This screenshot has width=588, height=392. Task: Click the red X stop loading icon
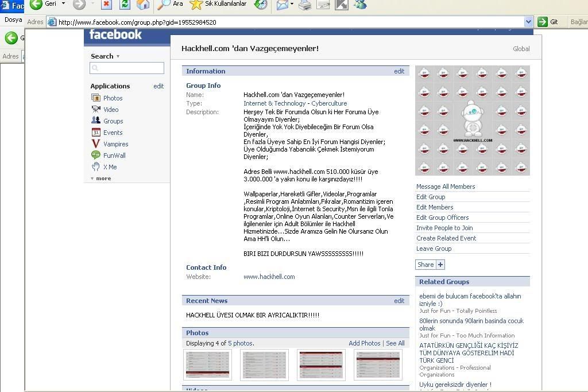pyautogui.click(x=106, y=5)
